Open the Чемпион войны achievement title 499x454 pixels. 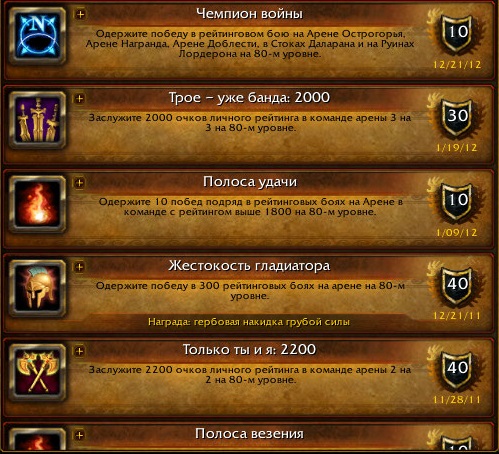coord(249,14)
